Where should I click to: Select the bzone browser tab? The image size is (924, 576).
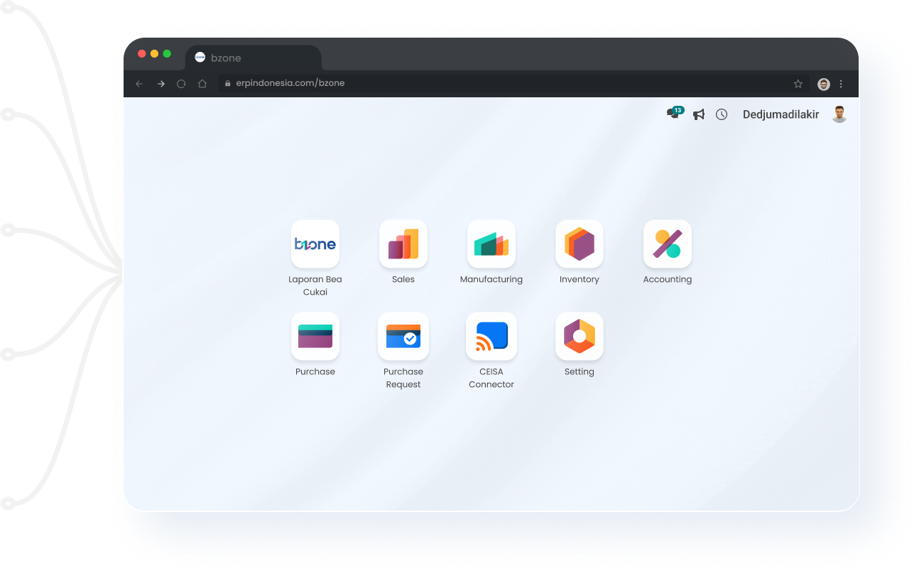[x=254, y=58]
